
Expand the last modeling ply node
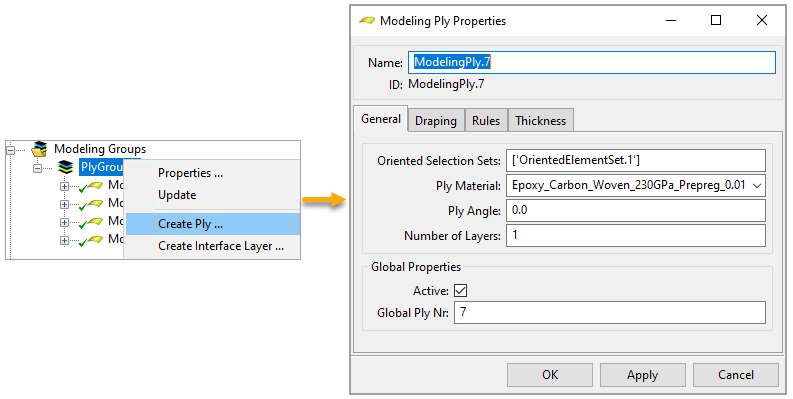[x=64, y=241]
